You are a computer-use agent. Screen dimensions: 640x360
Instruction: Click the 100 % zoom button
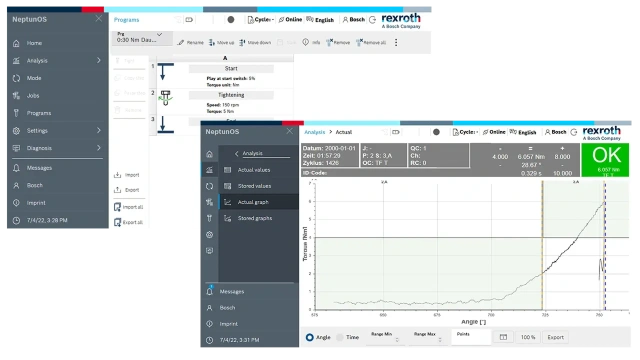pos(528,337)
